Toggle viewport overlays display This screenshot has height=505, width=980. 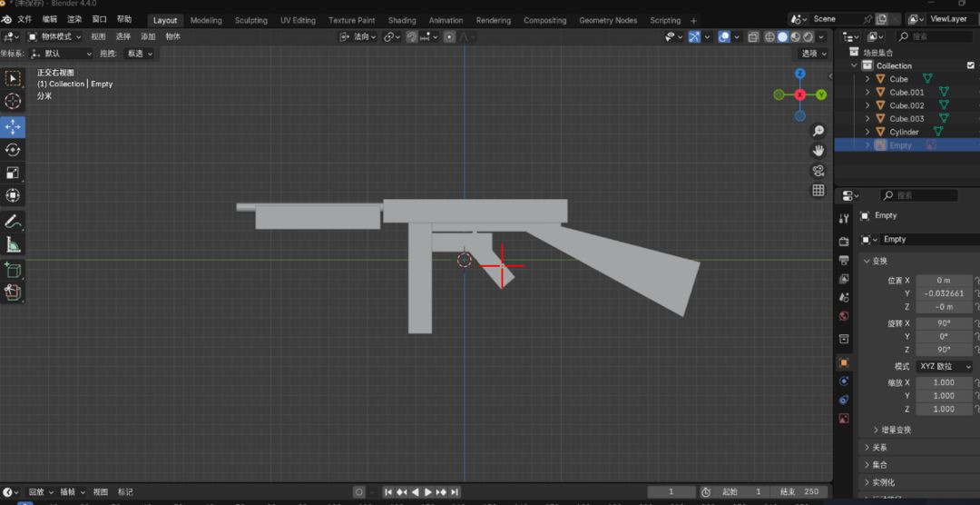(724, 37)
